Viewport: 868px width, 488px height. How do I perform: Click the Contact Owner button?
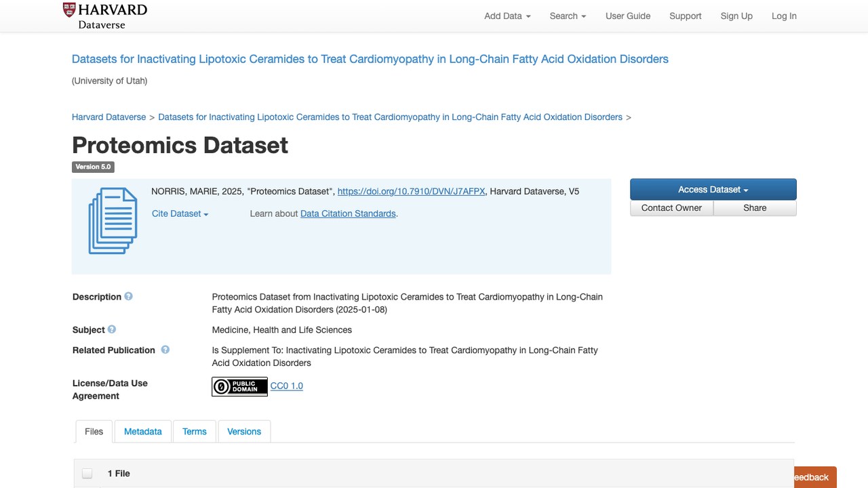(x=671, y=208)
